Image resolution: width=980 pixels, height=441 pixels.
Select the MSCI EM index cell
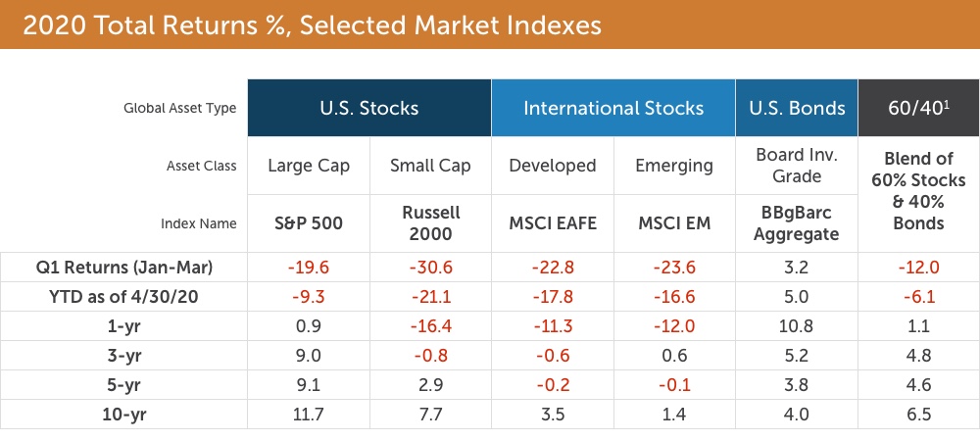[674, 222]
